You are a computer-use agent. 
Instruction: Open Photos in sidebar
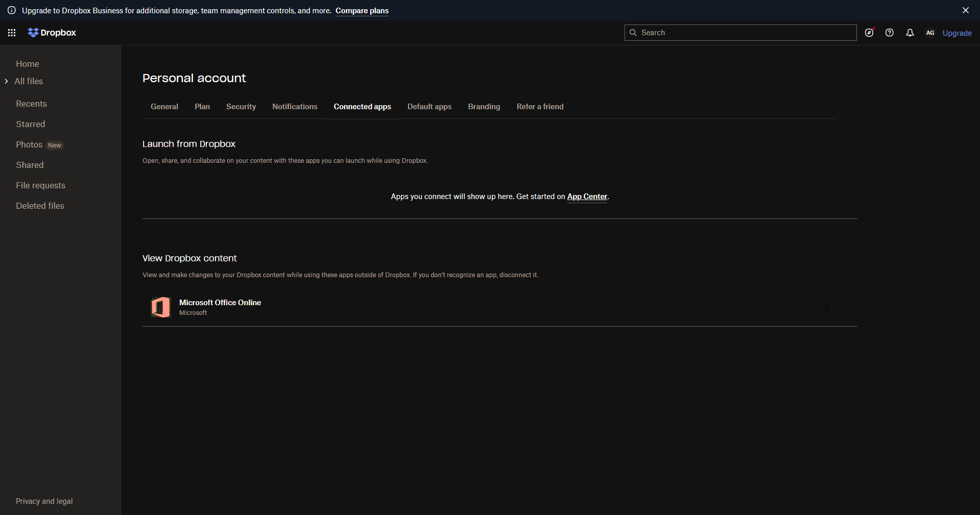tap(29, 144)
